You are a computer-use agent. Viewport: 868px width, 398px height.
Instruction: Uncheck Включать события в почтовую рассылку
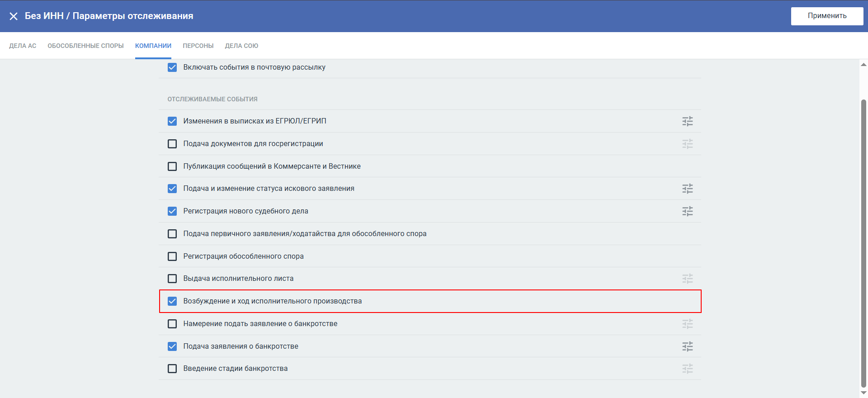172,67
